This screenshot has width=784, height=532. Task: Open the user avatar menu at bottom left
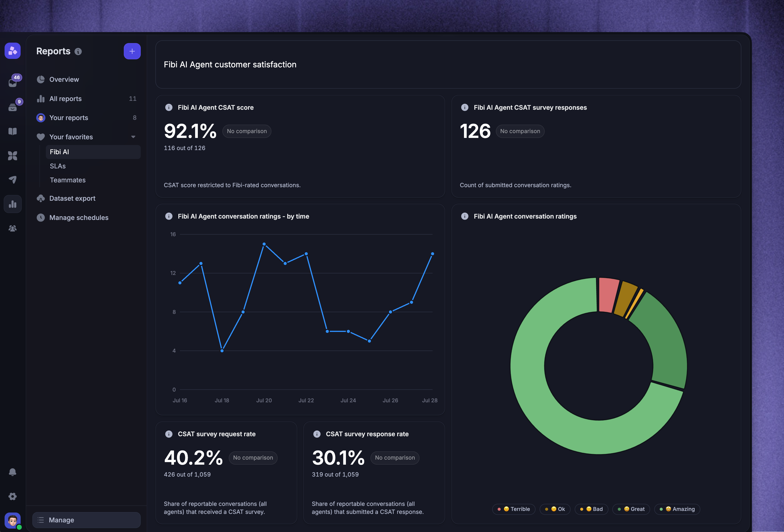[x=13, y=520]
